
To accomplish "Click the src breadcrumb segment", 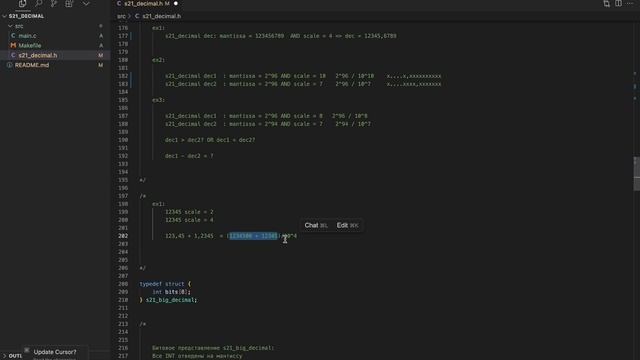I will [x=121, y=16].
